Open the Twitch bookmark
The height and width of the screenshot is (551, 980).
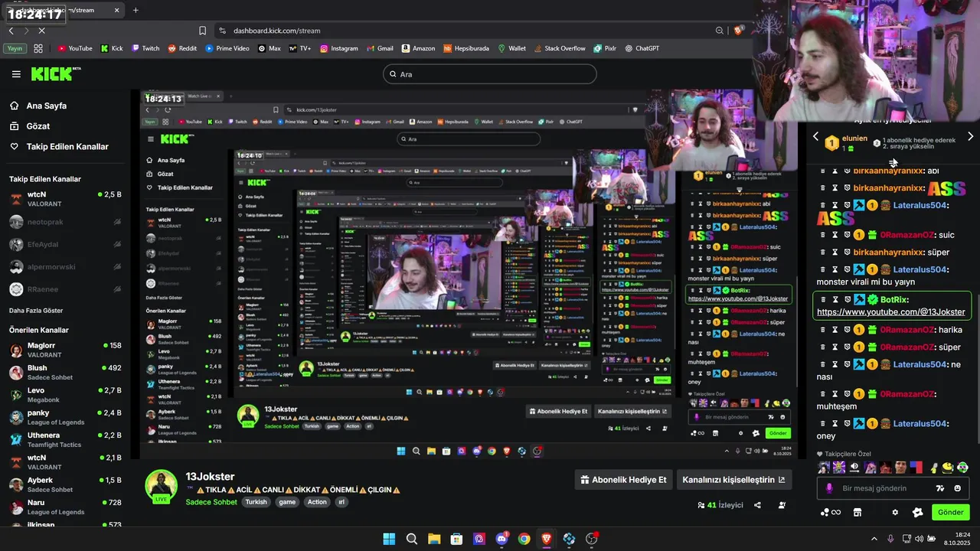[145, 48]
